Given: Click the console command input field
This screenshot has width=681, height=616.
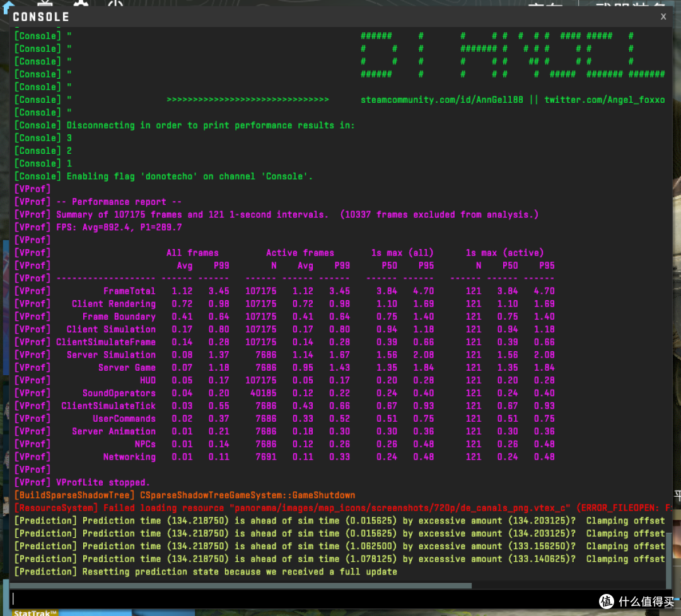Looking at the screenshot, I should pyautogui.click(x=338, y=599).
